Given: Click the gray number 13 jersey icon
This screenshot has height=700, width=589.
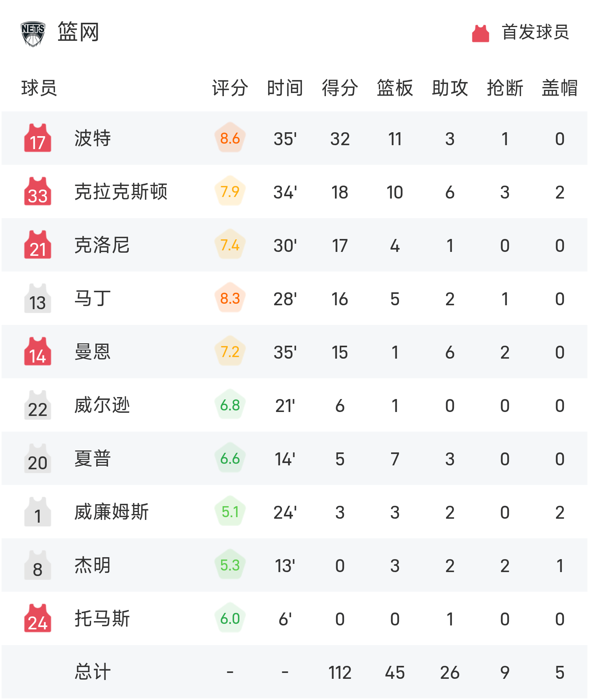Looking at the screenshot, I should 38,299.
